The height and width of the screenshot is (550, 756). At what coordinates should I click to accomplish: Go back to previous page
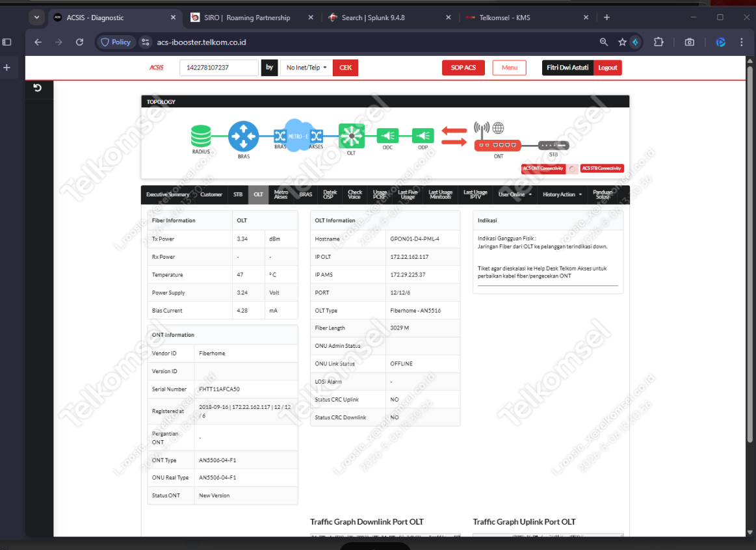tap(38, 42)
